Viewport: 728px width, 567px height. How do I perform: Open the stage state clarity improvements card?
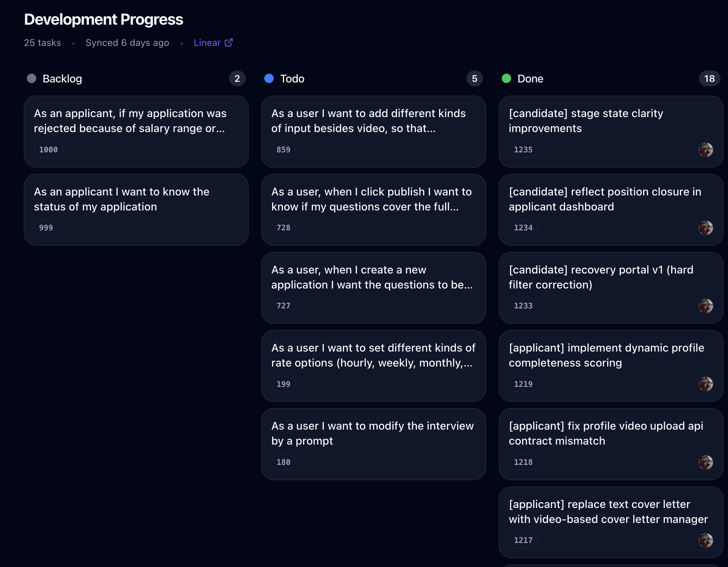[x=611, y=131]
